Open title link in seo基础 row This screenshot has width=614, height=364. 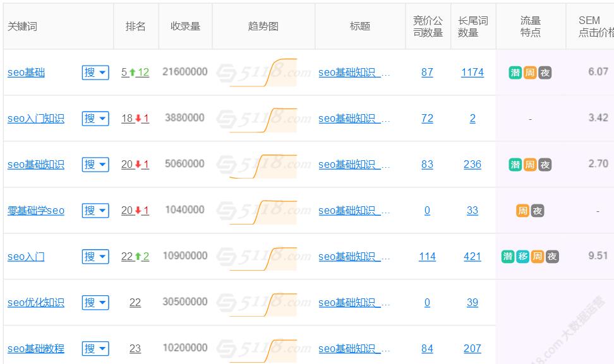(x=354, y=73)
